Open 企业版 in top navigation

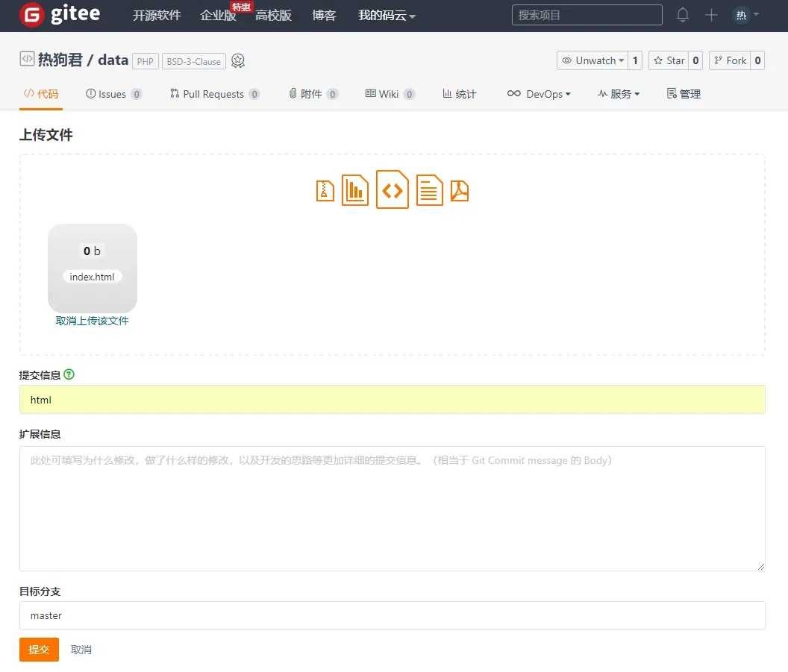pyautogui.click(x=218, y=16)
